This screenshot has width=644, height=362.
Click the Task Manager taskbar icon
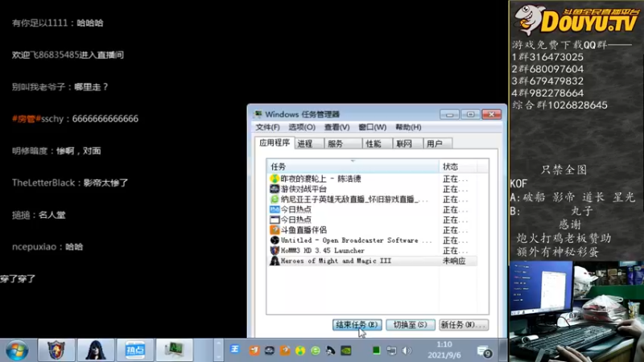175,350
